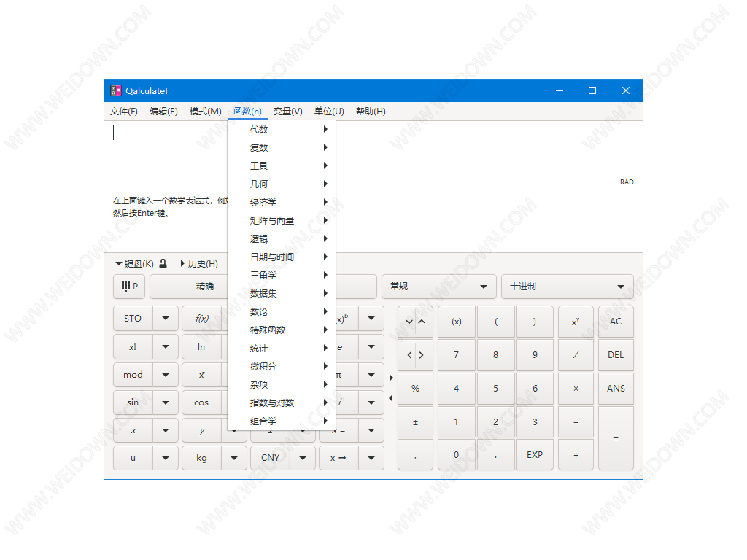The image size is (747, 560).
Task: Expand the 历史(H) history panel
Action: 199,264
